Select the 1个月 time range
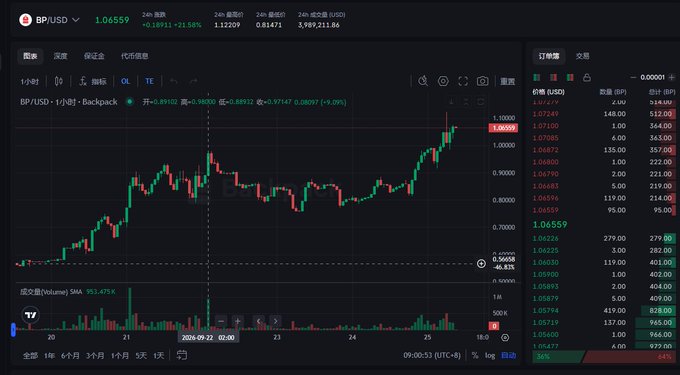Viewport: 680px width, 375px height. point(120,355)
